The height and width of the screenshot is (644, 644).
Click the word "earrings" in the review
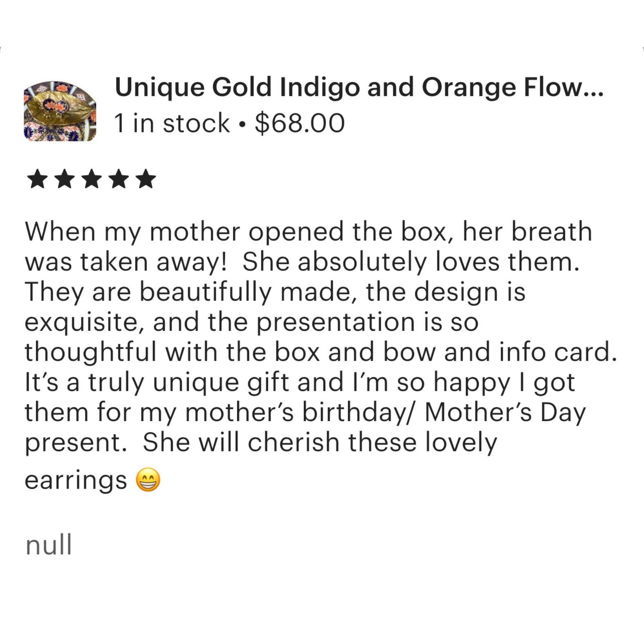click(x=76, y=480)
